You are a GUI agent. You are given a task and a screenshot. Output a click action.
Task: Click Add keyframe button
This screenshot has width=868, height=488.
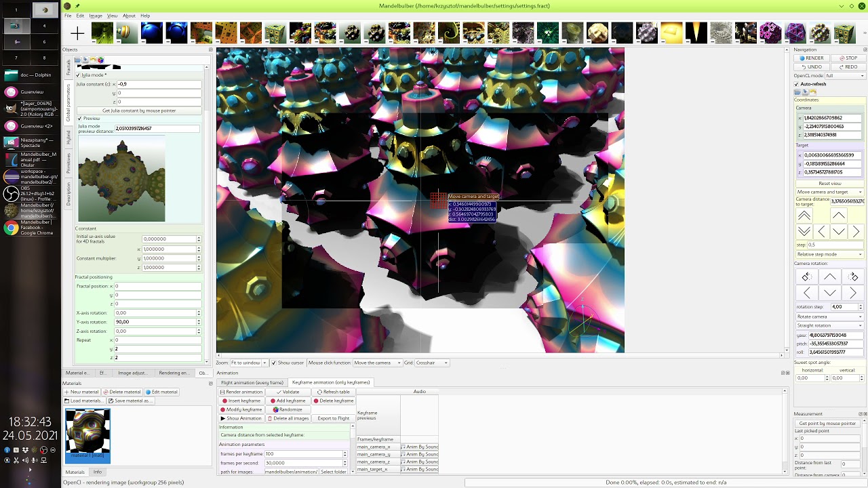288,401
